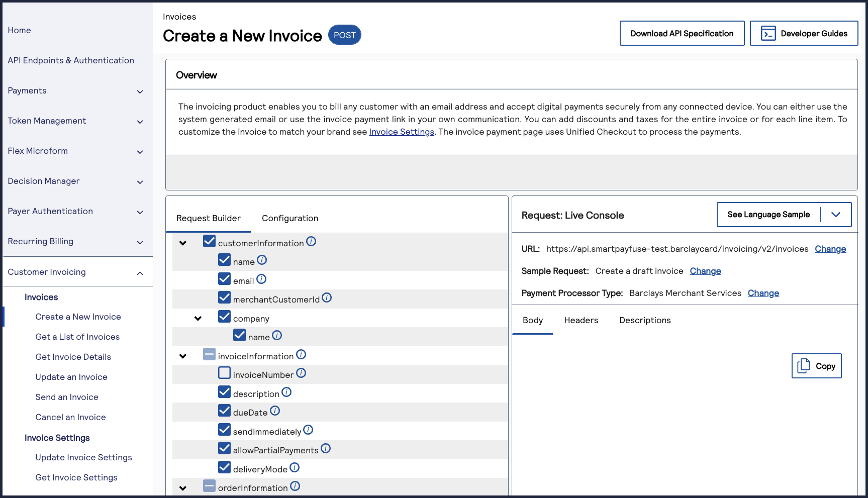Click the Developer Guides terminal icon
The height and width of the screenshot is (498, 868).
[767, 33]
